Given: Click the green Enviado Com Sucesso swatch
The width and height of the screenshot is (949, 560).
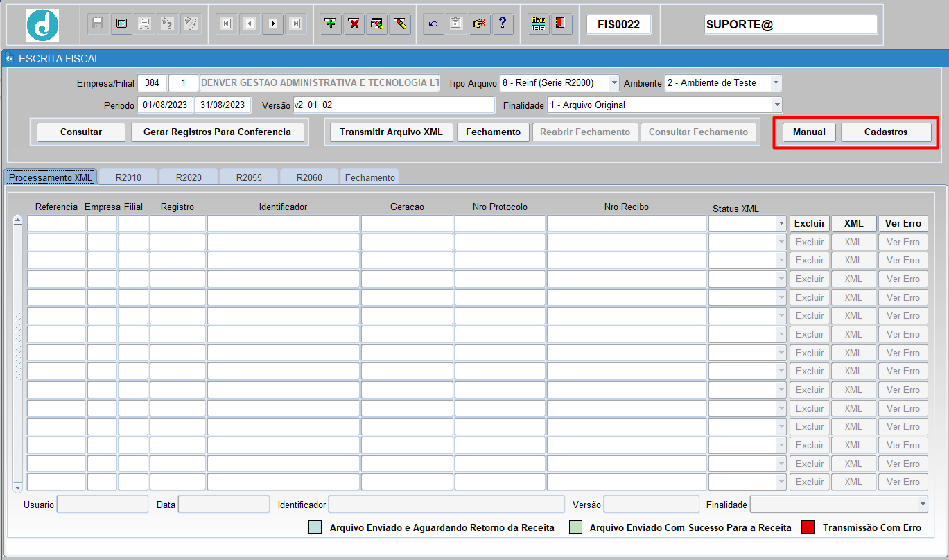Looking at the screenshot, I should tap(575, 527).
